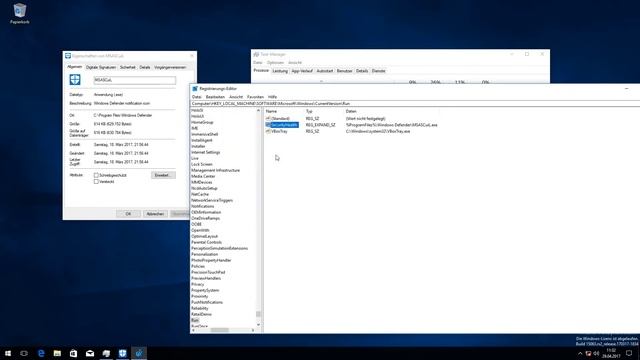This screenshot has height=360, width=640.
Task: Click the registry tree vertical scrollbar thumb
Action: click(258, 314)
